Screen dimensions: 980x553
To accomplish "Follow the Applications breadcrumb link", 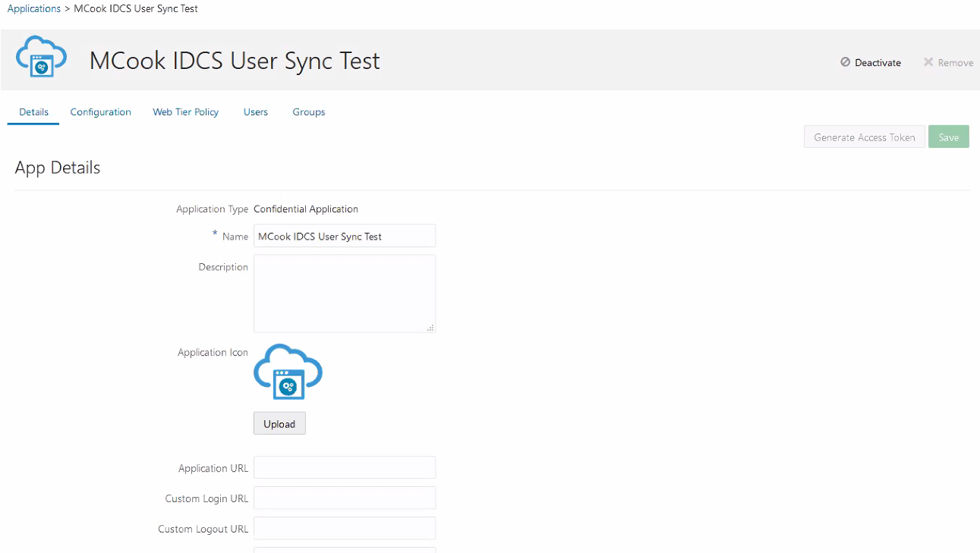I will [x=34, y=8].
